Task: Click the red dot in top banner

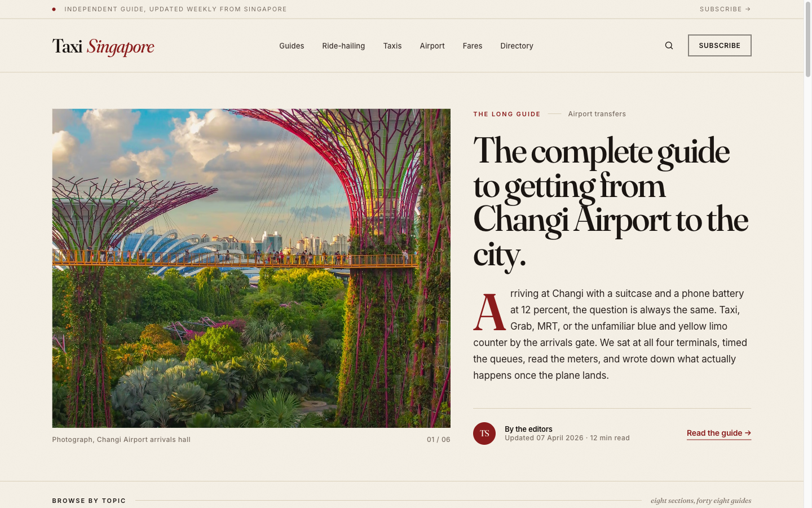Action: click(x=54, y=10)
